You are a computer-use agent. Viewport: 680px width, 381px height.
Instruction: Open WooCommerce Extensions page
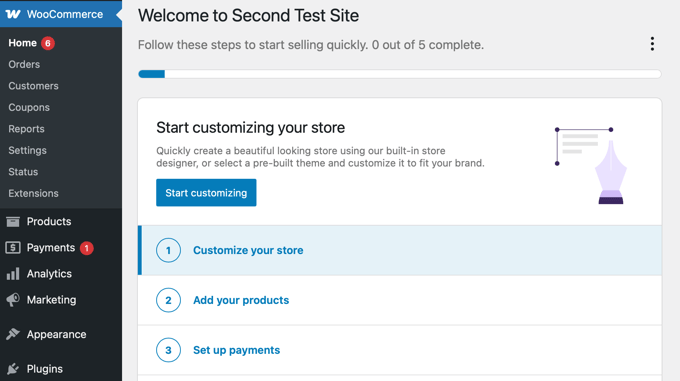point(33,193)
